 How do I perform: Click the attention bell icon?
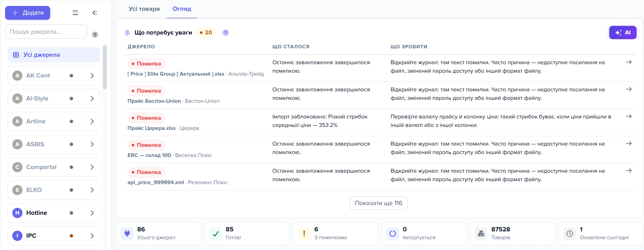[127, 32]
